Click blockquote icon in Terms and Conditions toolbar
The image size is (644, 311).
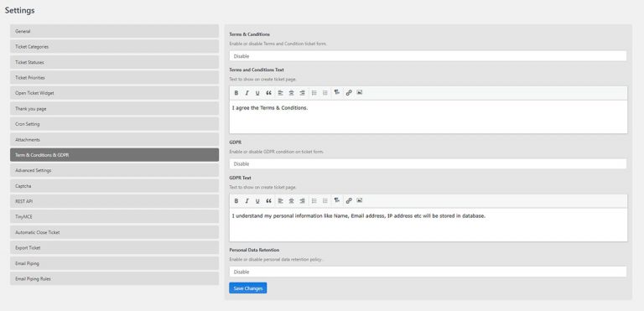click(268, 93)
